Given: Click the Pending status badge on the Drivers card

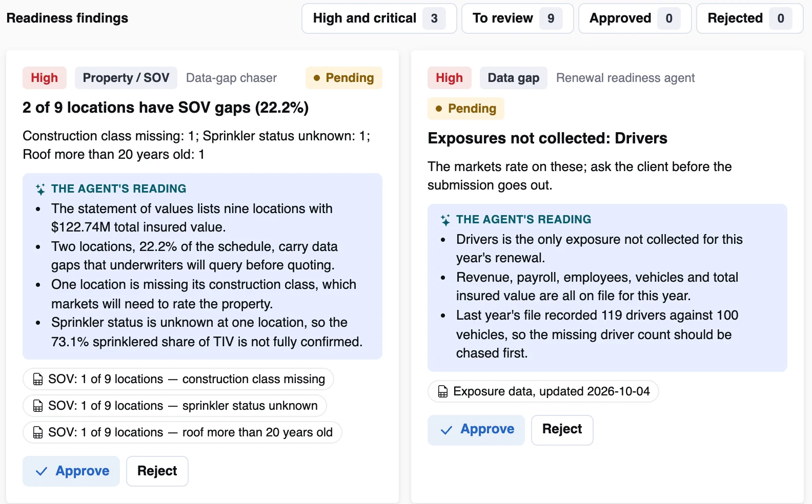Looking at the screenshot, I should [466, 109].
